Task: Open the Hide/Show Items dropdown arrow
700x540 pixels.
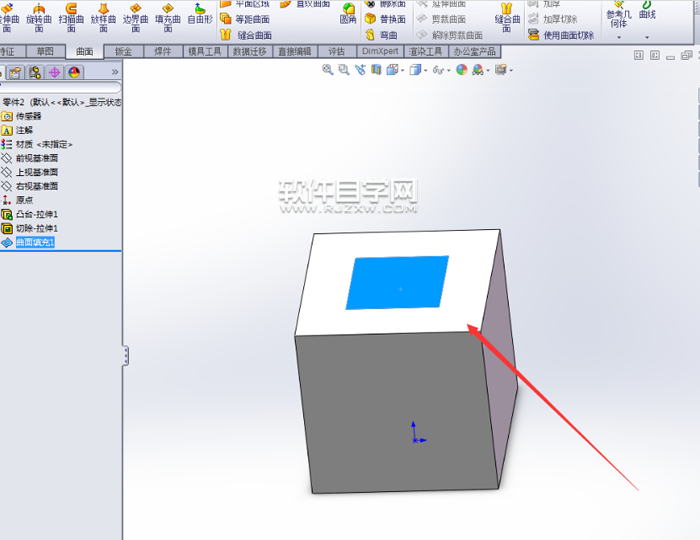Action: (x=449, y=71)
